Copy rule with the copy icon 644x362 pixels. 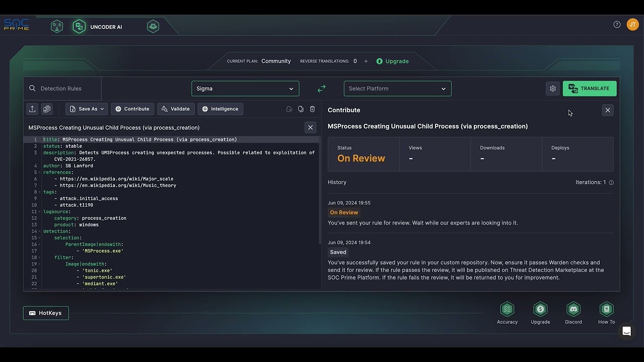coord(301,109)
